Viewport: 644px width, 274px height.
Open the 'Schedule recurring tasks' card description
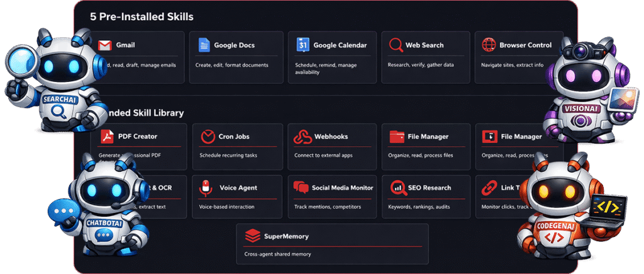(x=228, y=156)
